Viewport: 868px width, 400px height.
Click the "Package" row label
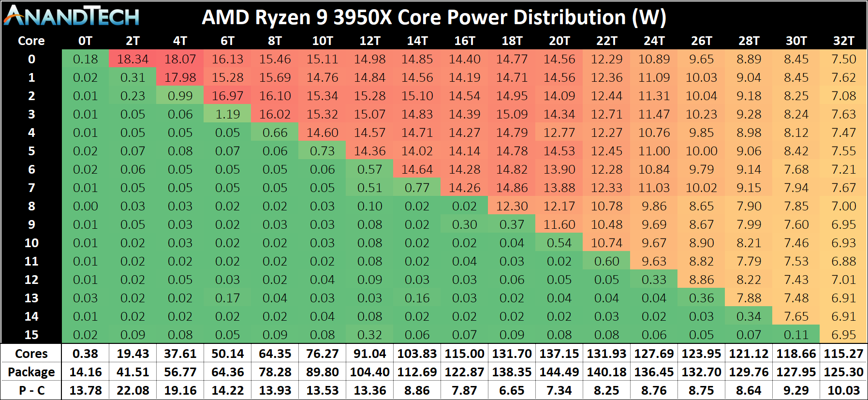(x=31, y=372)
